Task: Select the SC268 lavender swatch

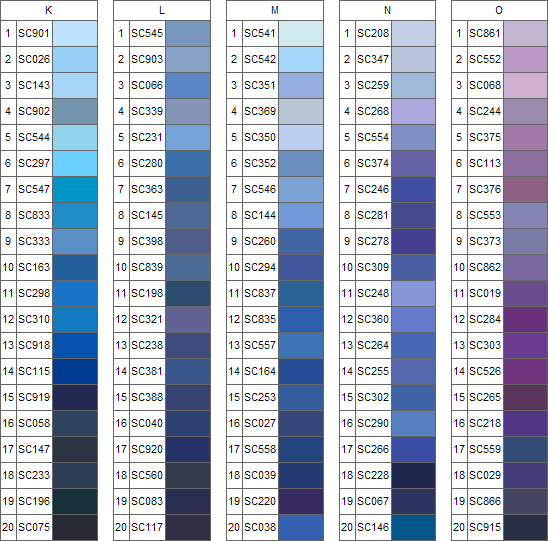Action: click(x=413, y=111)
